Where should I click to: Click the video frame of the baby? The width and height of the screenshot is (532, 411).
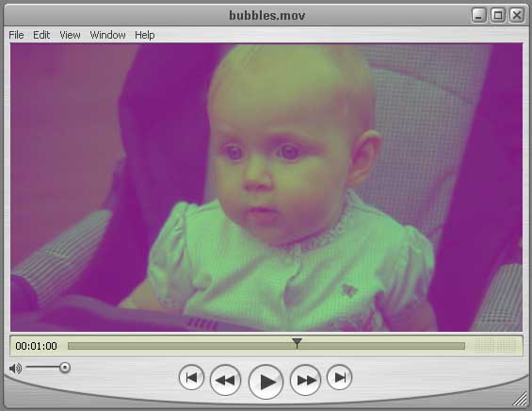(x=266, y=188)
